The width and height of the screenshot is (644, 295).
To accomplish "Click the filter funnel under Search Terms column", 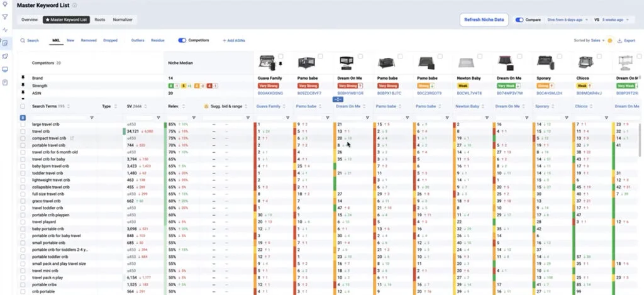I will (92, 118).
